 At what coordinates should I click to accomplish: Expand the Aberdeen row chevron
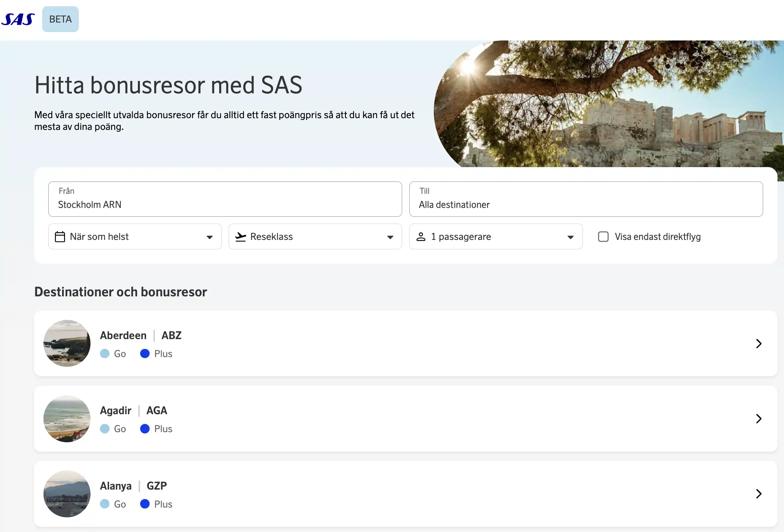759,344
